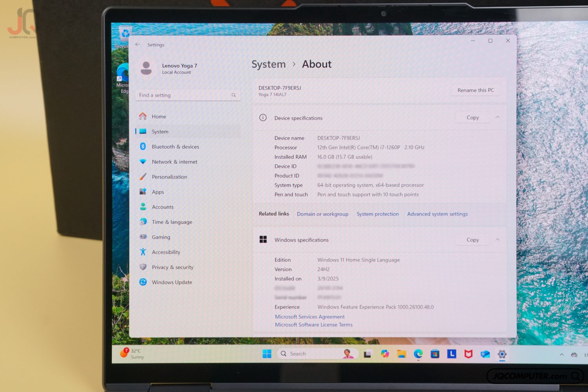Focus the Find a setting search box
588x392 pixels.
[x=188, y=95]
